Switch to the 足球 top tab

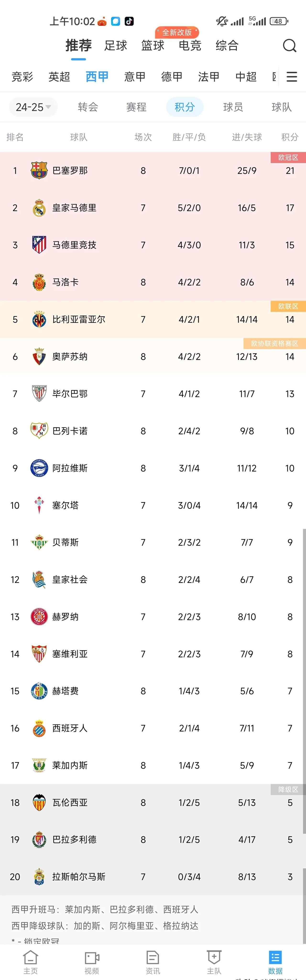pos(115,46)
